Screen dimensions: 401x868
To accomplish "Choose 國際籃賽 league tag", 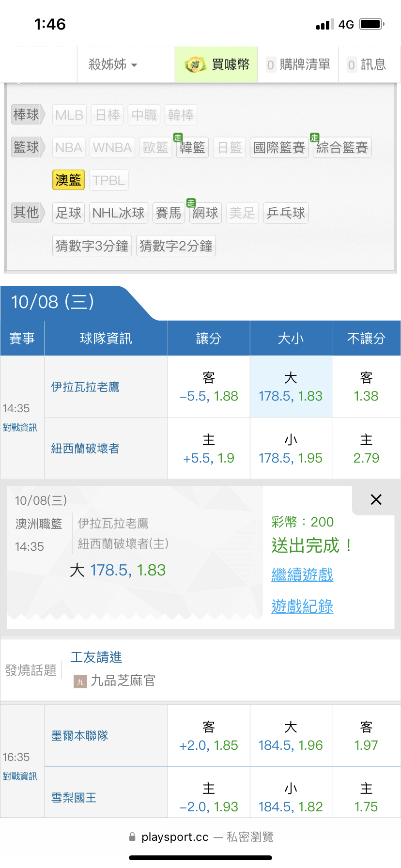I will click(279, 148).
